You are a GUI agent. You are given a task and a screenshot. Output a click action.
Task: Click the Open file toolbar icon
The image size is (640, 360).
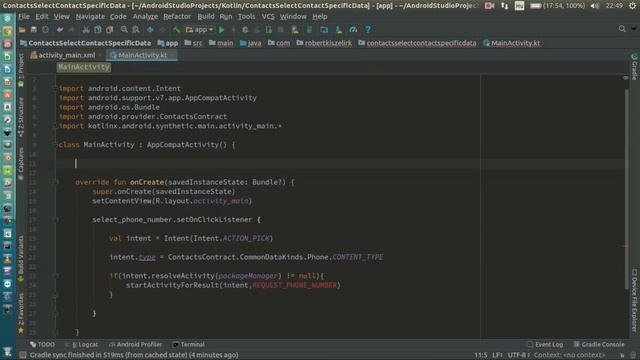click(x=22, y=30)
